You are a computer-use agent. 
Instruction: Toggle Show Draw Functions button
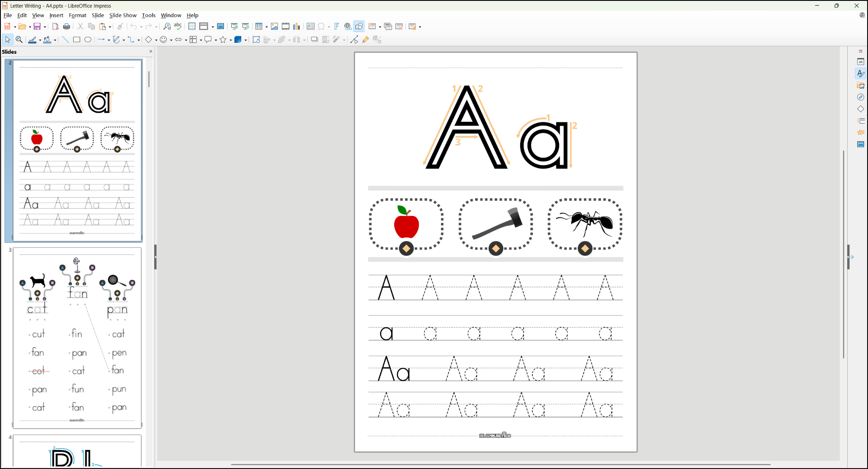(359, 26)
